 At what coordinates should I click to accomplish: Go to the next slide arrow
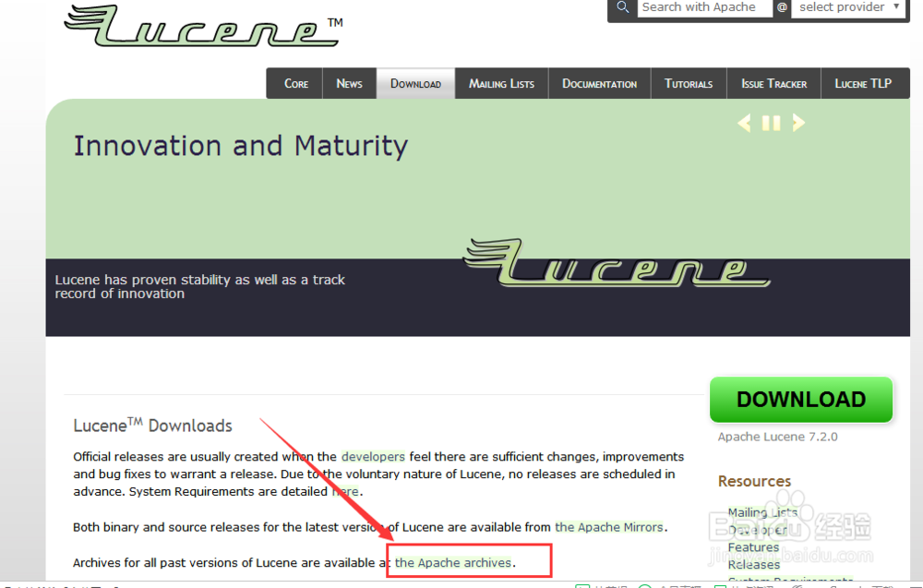798,123
